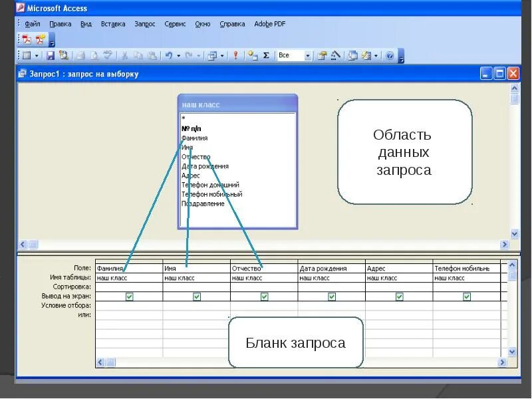Open the Справка menu
This screenshot has width=532, height=399.
tap(232, 24)
